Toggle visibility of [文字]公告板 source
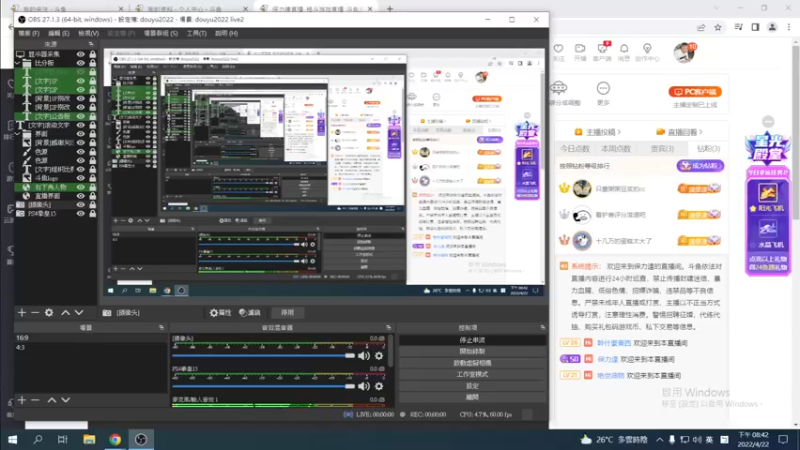 [81, 116]
